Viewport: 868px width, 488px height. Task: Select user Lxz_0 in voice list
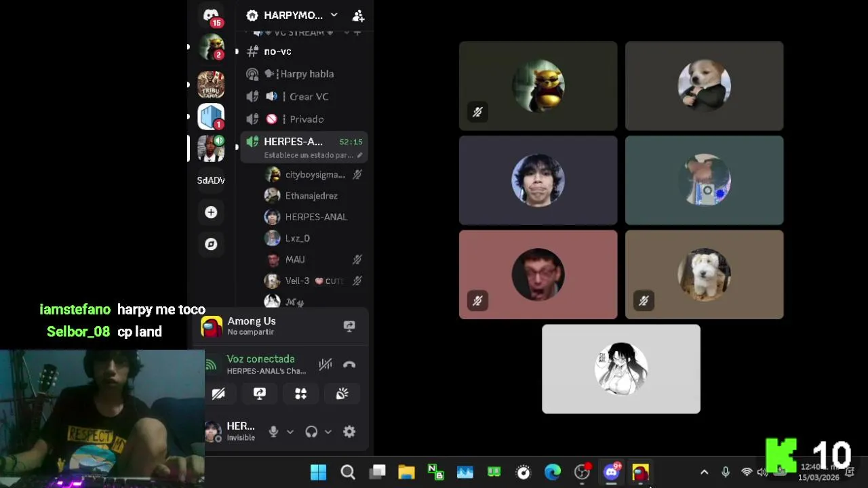click(314, 238)
